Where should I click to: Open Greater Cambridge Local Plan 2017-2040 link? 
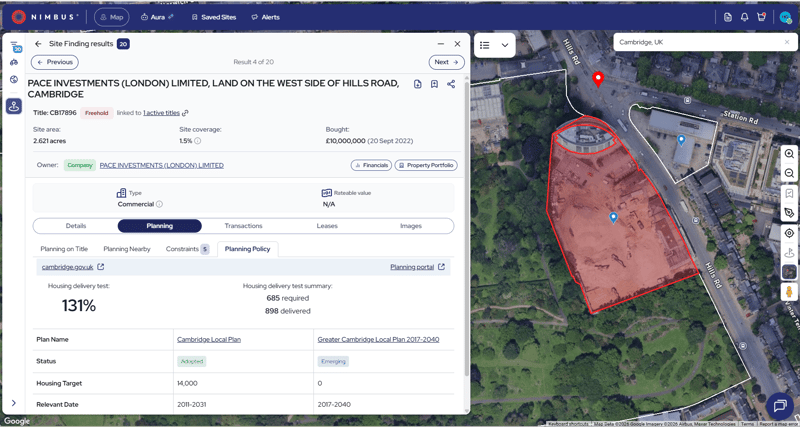pyautogui.click(x=378, y=339)
